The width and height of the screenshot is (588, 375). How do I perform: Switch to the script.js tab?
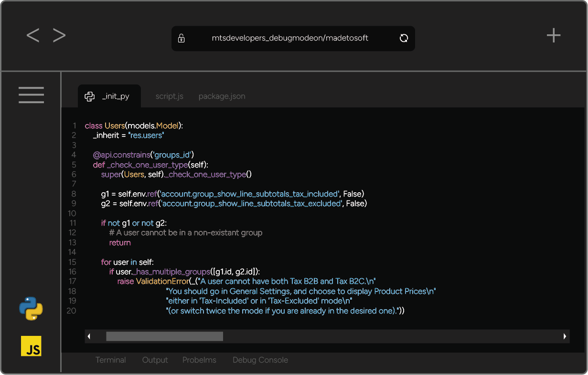click(169, 96)
